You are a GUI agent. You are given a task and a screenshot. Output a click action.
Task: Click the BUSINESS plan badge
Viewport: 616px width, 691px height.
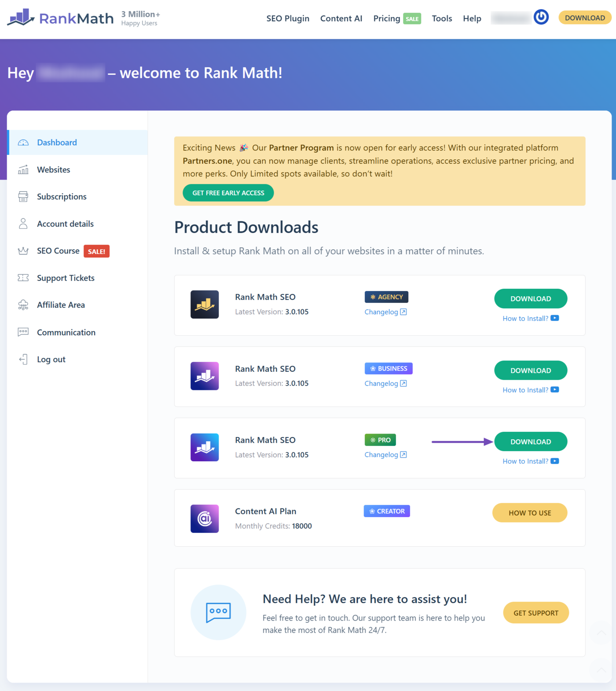389,368
